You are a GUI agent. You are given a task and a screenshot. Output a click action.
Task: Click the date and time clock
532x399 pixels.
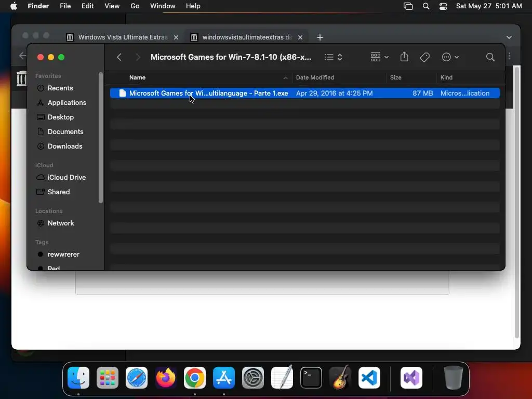(489, 6)
